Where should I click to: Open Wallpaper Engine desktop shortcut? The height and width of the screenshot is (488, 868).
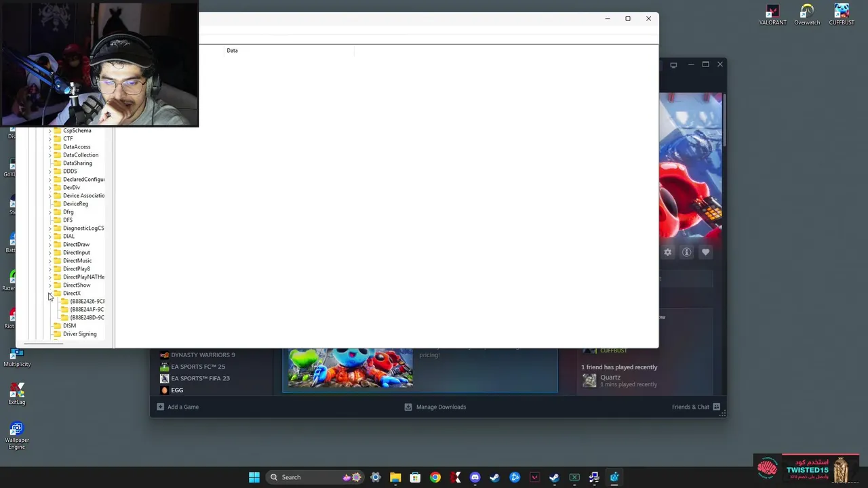click(17, 435)
